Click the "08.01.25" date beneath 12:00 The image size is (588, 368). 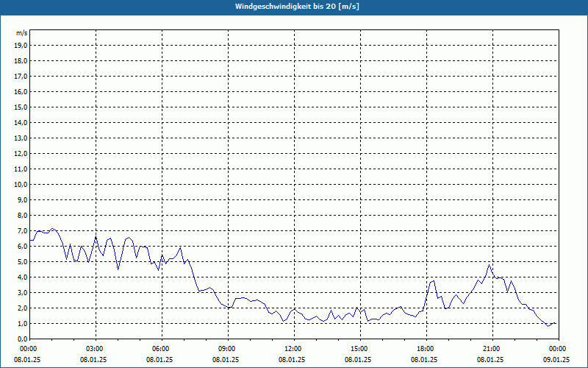(292, 359)
